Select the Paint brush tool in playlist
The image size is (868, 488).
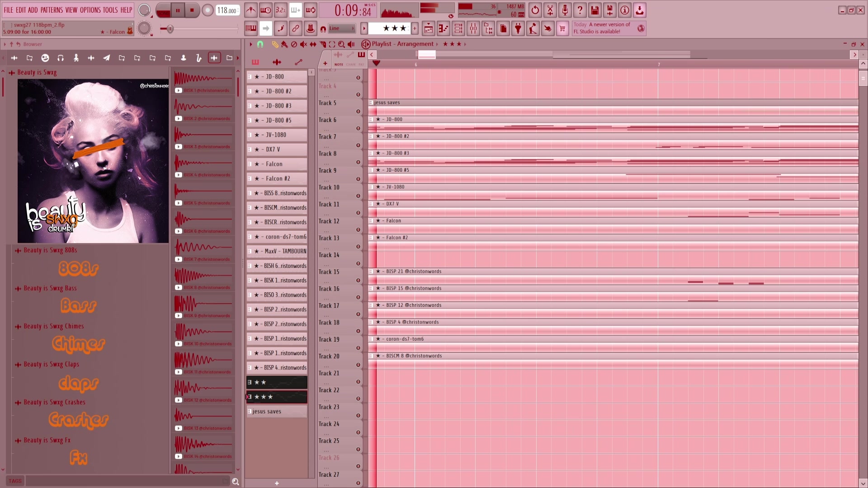pos(284,44)
